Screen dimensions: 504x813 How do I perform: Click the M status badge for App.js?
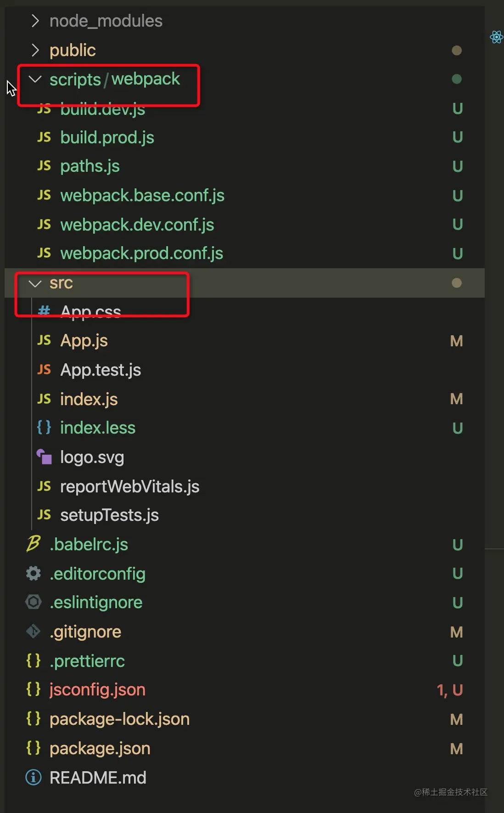coord(456,341)
